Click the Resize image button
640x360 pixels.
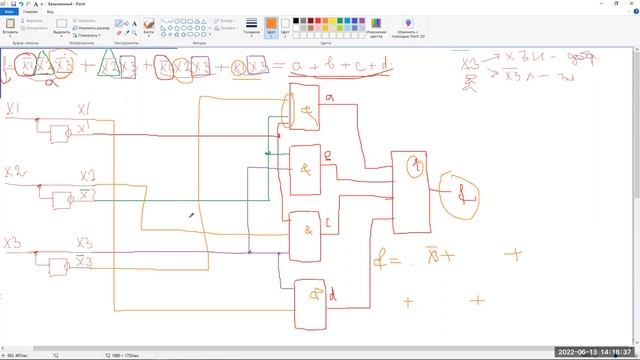pos(91,28)
